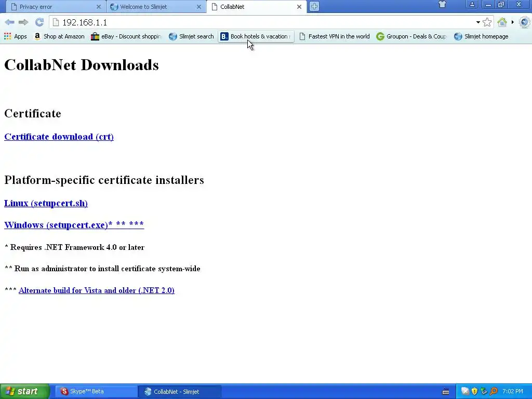Open Groupon Deals bookmark

click(411, 36)
